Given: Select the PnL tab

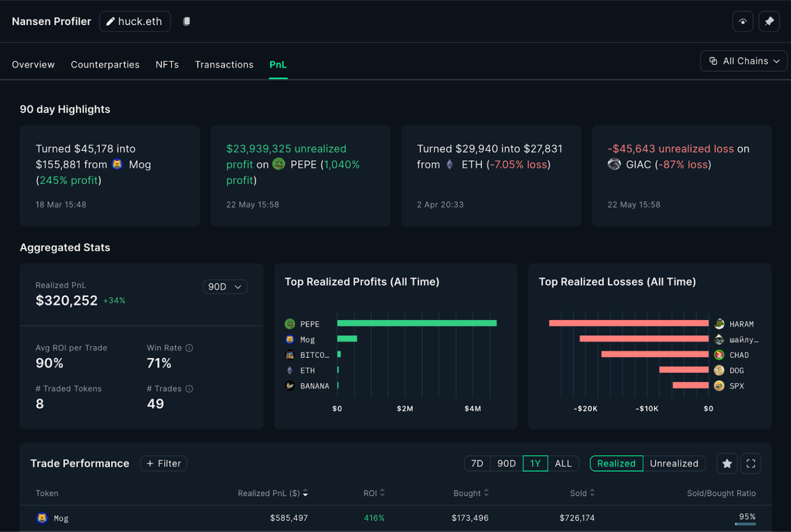Looking at the screenshot, I should pyautogui.click(x=278, y=64).
